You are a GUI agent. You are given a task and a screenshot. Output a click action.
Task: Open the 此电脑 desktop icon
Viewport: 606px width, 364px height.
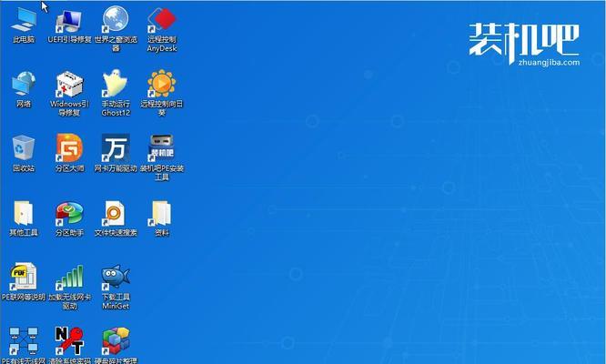(x=24, y=20)
